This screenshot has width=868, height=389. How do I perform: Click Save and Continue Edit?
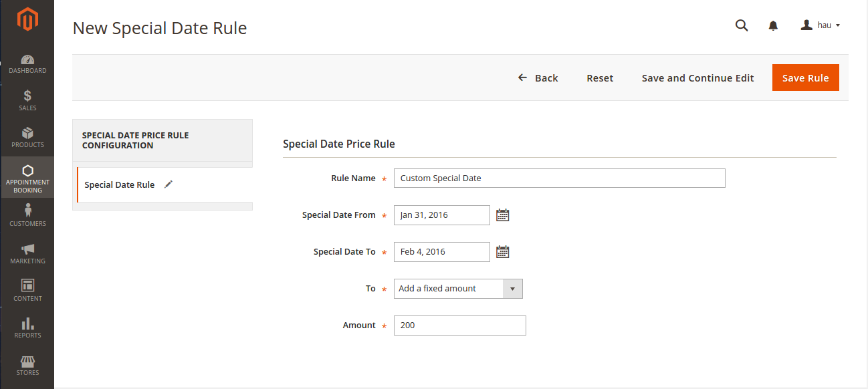point(697,78)
